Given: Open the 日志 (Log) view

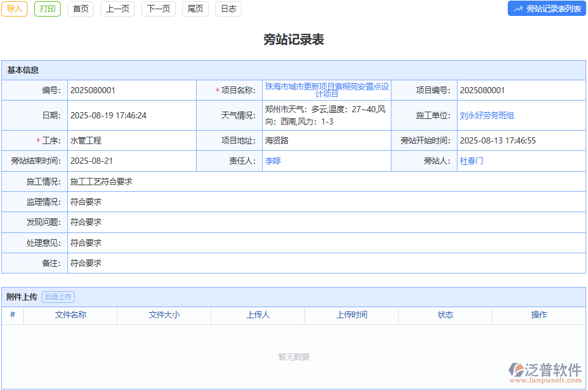Looking at the screenshot, I should 228,9.
